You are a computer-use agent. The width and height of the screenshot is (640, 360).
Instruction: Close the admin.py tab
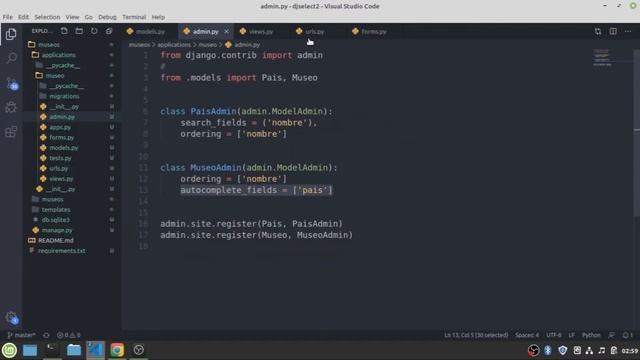click(x=227, y=31)
